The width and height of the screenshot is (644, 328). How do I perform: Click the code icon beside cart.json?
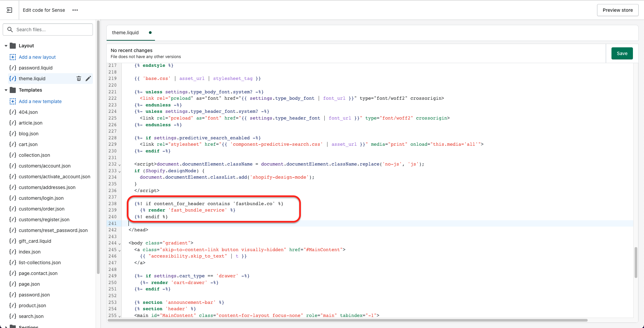tap(13, 144)
